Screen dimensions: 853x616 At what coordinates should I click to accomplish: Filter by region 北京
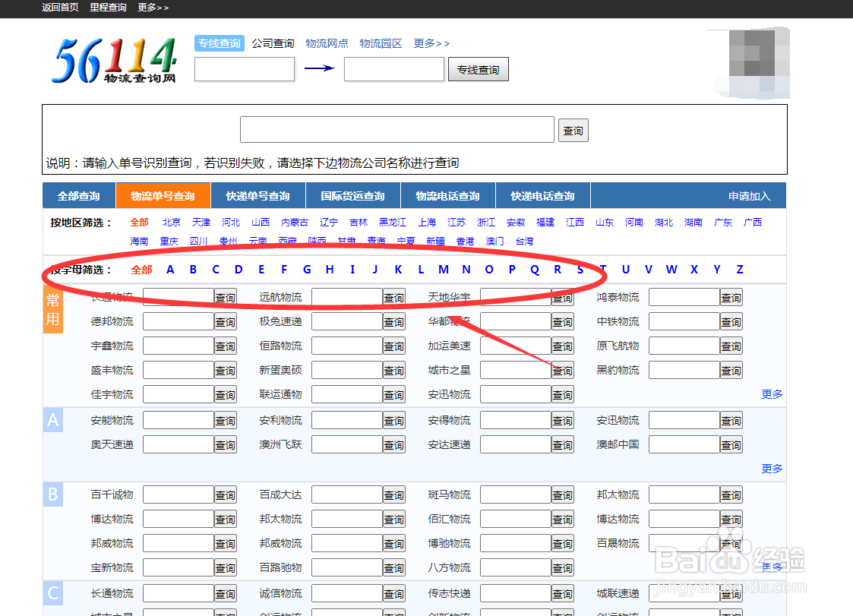coord(172,222)
